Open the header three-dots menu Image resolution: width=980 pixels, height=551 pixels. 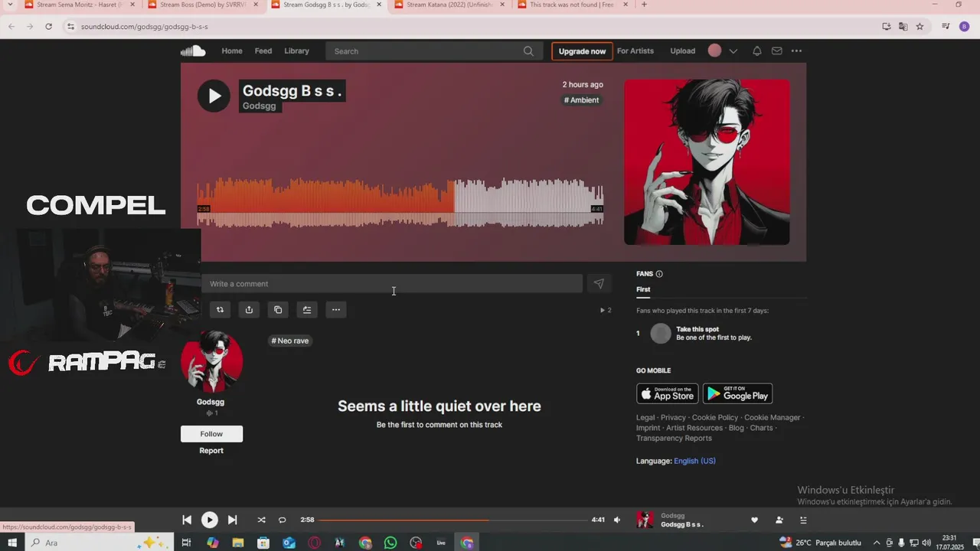pos(796,51)
